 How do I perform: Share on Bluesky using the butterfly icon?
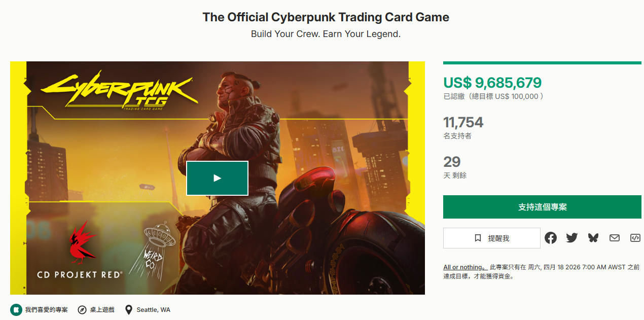(593, 237)
